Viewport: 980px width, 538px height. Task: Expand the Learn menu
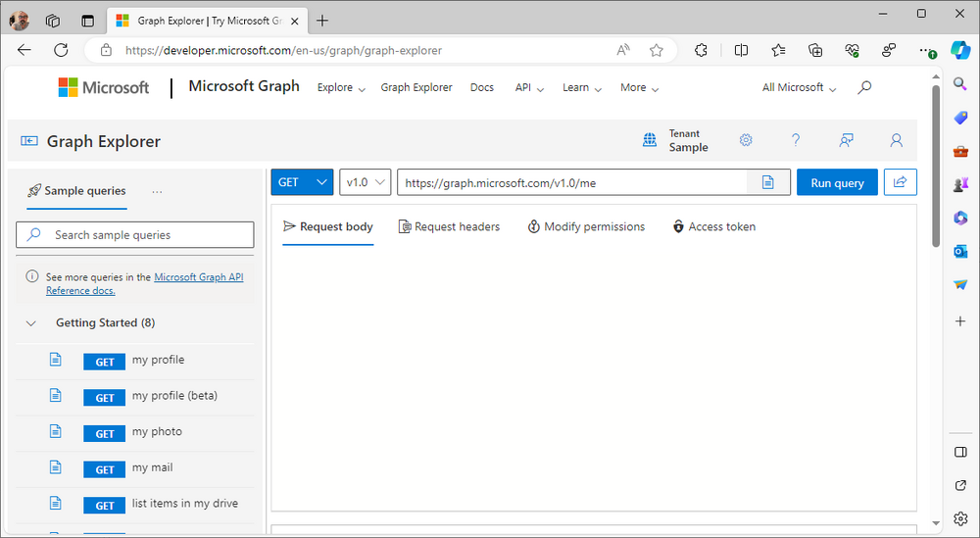581,87
